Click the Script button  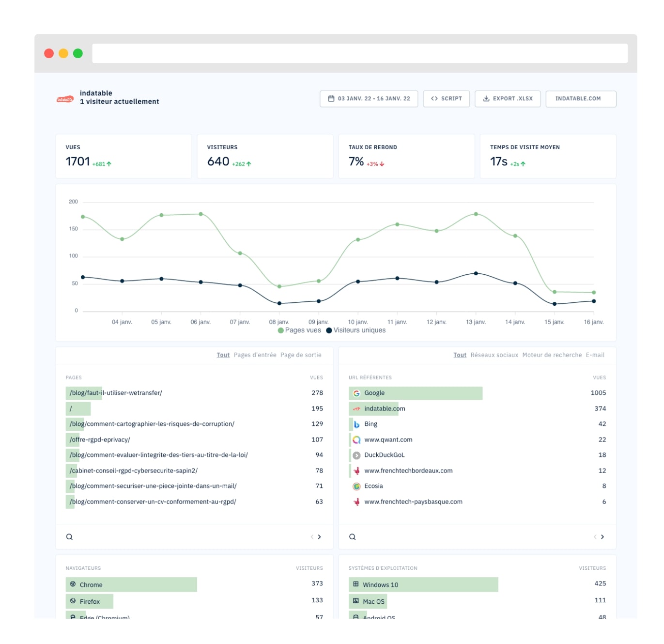pos(446,99)
